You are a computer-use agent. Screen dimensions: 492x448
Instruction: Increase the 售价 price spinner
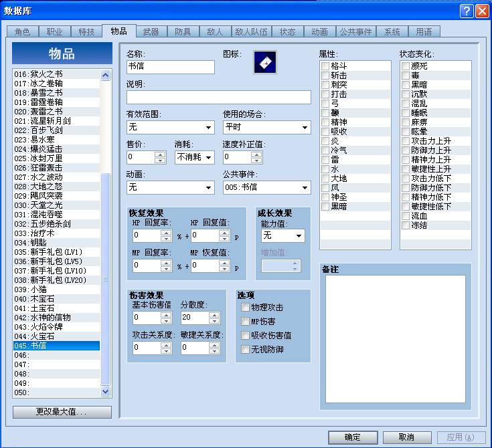(160, 154)
